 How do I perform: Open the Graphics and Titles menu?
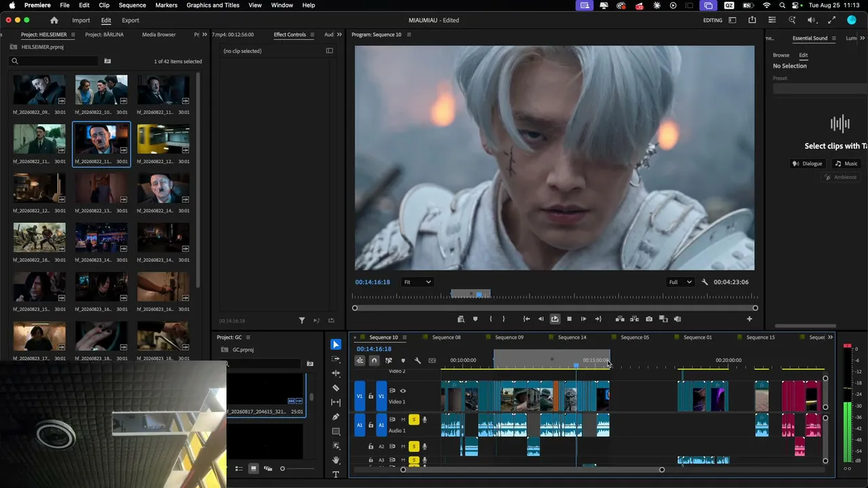[213, 5]
